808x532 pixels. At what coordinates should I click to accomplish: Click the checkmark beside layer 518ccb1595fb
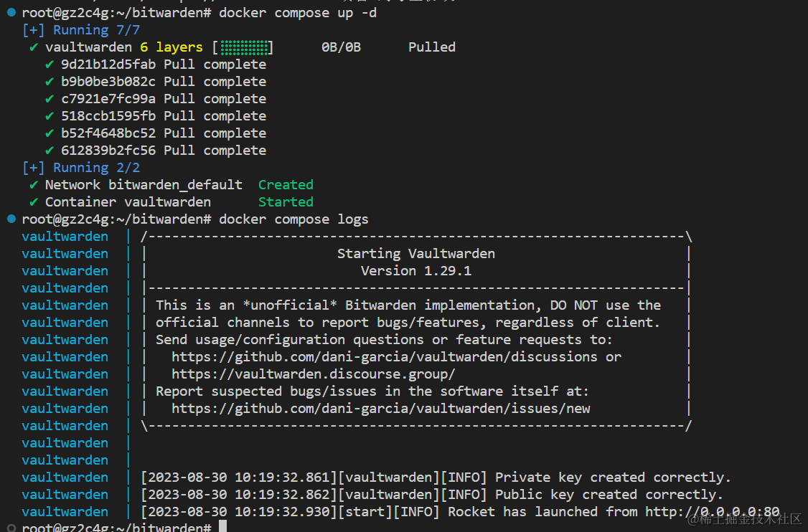pyautogui.click(x=50, y=116)
